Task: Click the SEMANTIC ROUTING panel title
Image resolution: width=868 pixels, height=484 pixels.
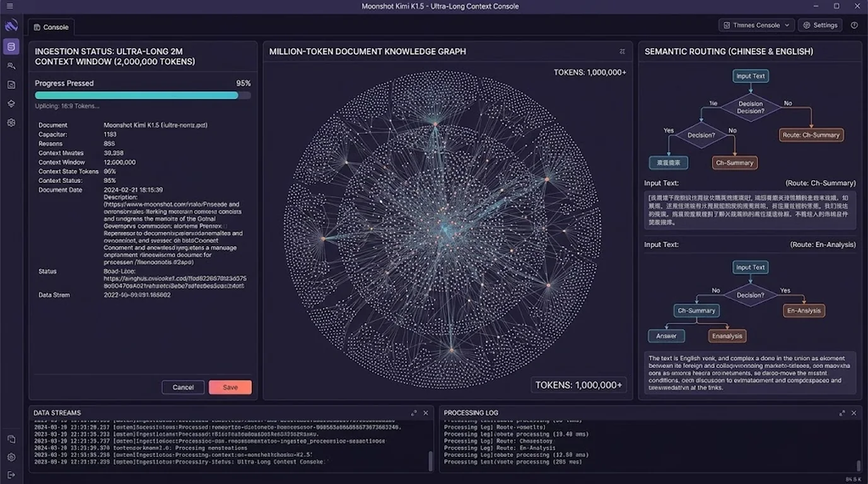Action: click(x=729, y=52)
